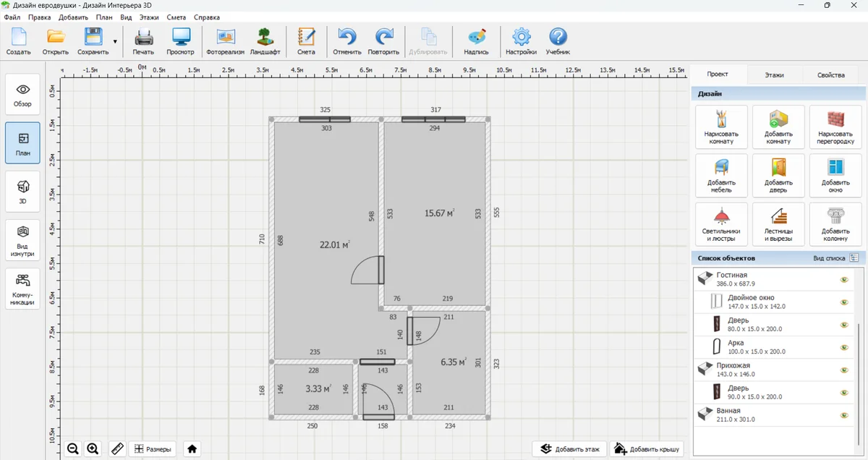Image resolution: width=868 pixels, height=460 pixels.
Task: Select the Двойное окно row in the list
Action: coord(773,302)
